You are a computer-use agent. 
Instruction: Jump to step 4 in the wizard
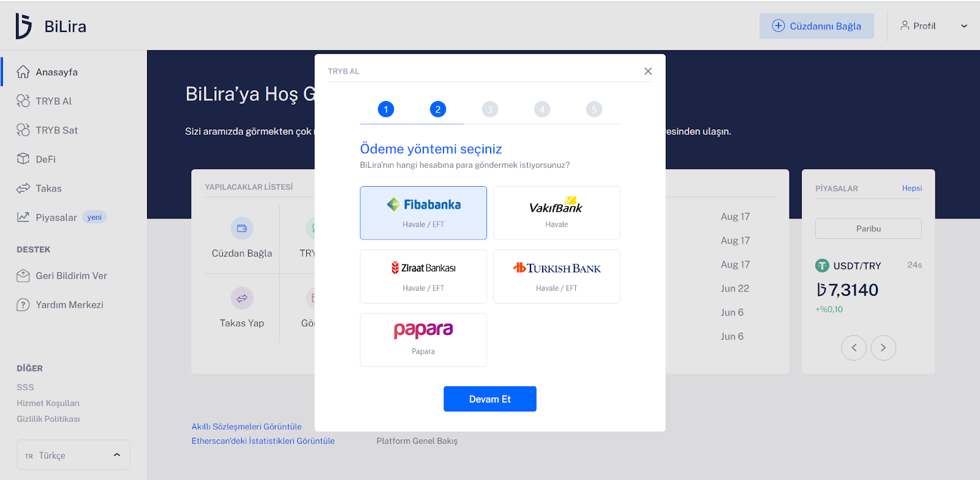point(542,110)
